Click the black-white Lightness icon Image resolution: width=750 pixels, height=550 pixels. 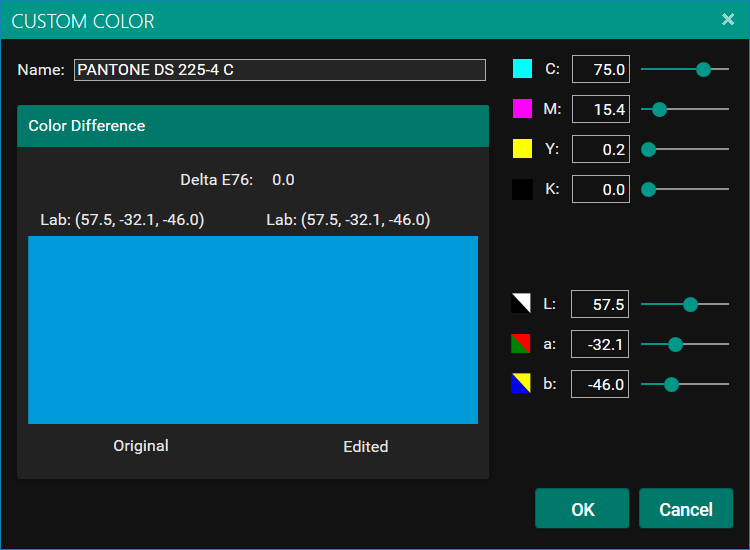pyautogui.click(x=521, y=304)
